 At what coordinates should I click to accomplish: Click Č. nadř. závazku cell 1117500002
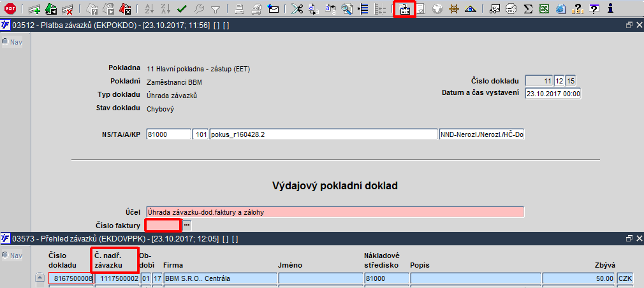[x=117, y=278]
